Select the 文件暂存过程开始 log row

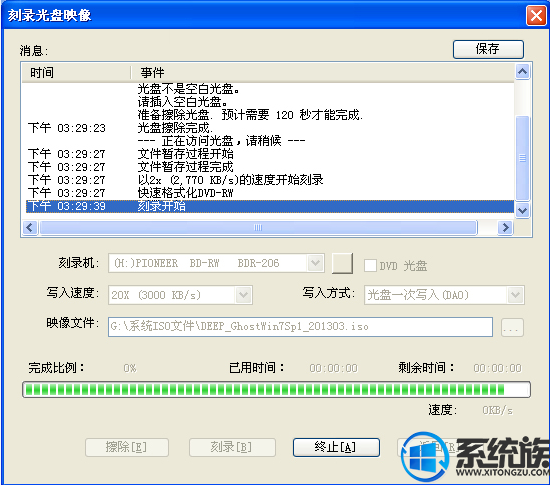click(x=270, y=154)
